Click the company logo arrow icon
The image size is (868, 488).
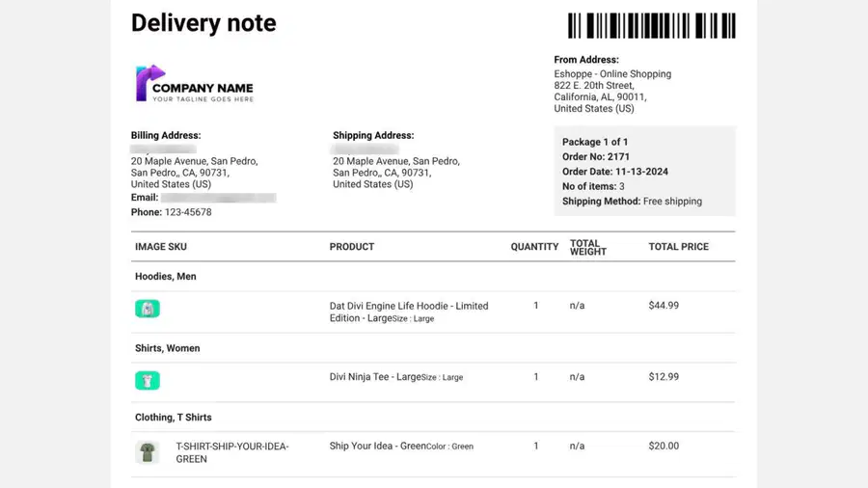pos(150,83)
